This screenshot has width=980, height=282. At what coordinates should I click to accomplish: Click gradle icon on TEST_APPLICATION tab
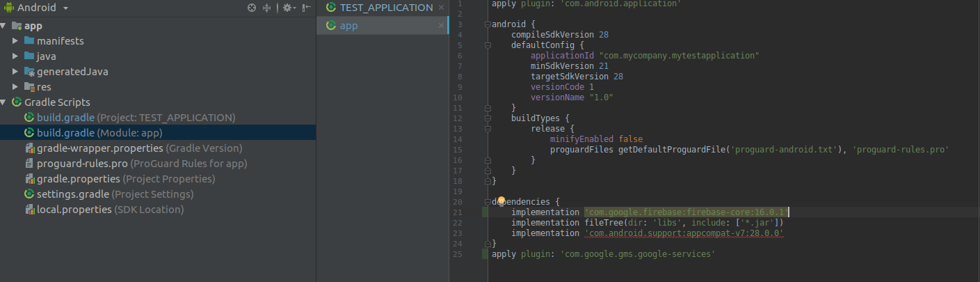point(330,8)
